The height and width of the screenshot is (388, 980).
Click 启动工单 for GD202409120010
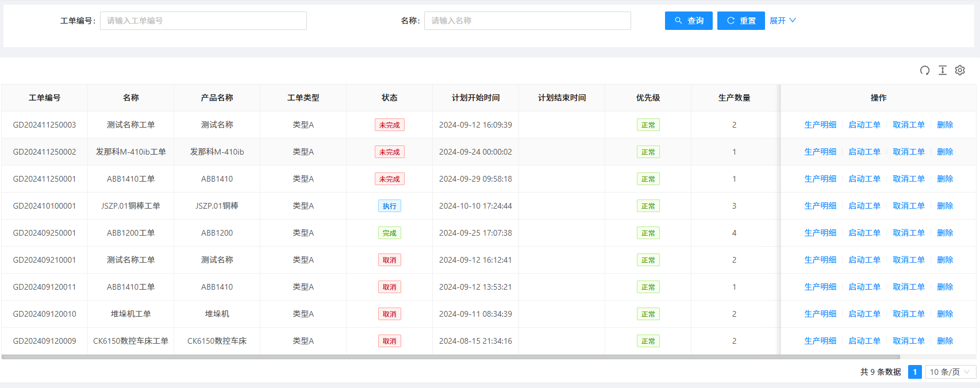tap(864, 314)
